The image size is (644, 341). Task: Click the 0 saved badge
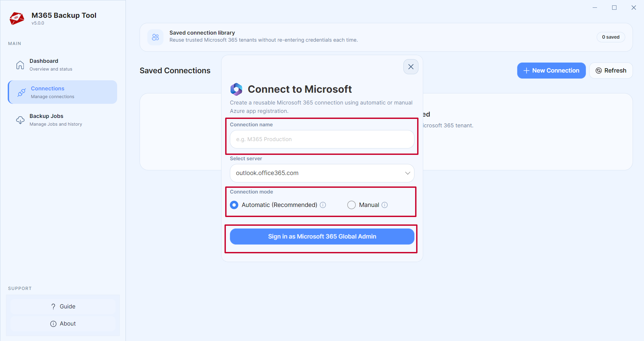(x=611, y=37)
